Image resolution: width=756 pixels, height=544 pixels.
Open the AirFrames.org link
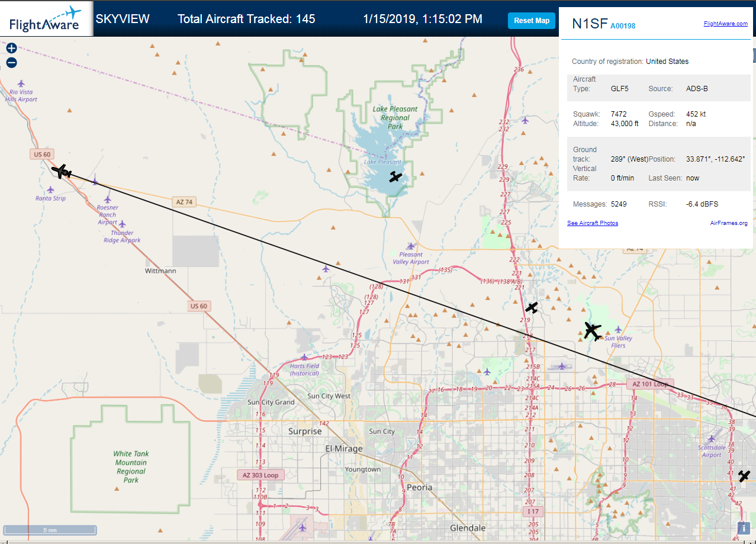pyautogui.click(x=729, y=223)
